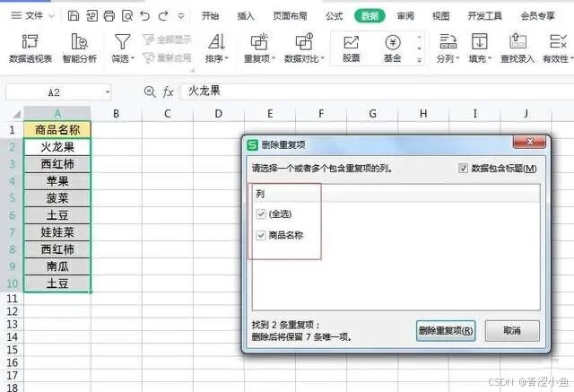574x392 pixels.
Task: Open the 开发工具 tab
Action: (x=484, y=16)
